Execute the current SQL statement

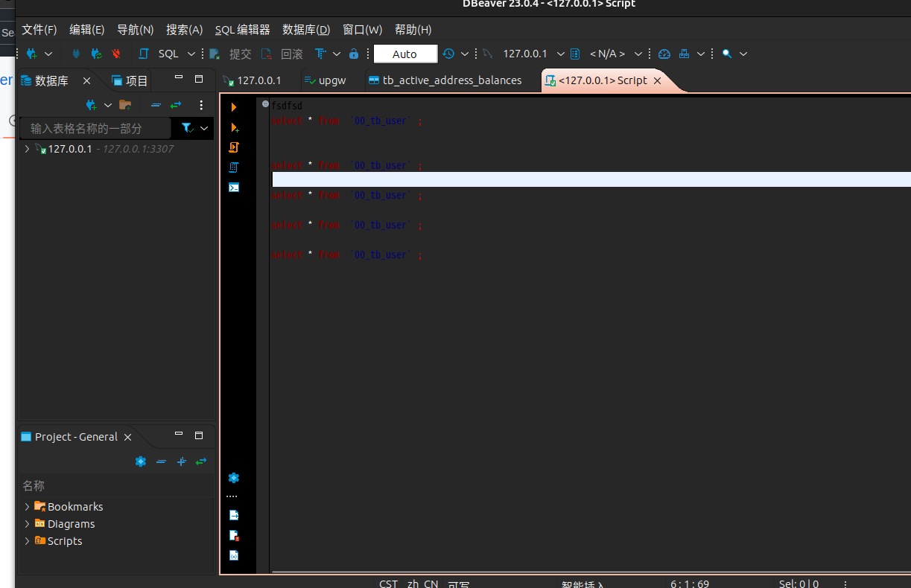pos(234,106)
